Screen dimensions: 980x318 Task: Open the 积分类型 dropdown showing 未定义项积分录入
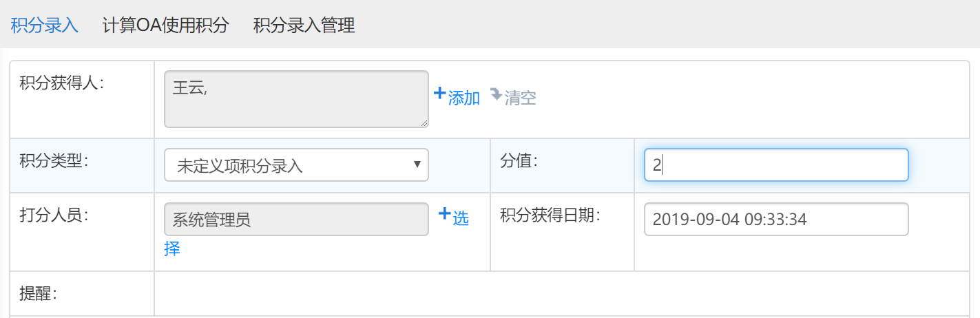pyautogui.click(x=296, y=165)
